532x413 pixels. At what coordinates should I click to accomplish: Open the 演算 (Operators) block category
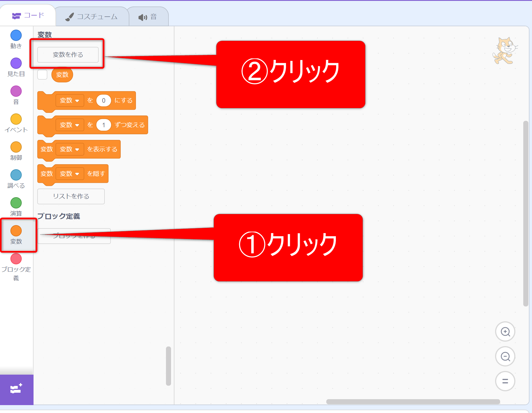coord(16,203)
